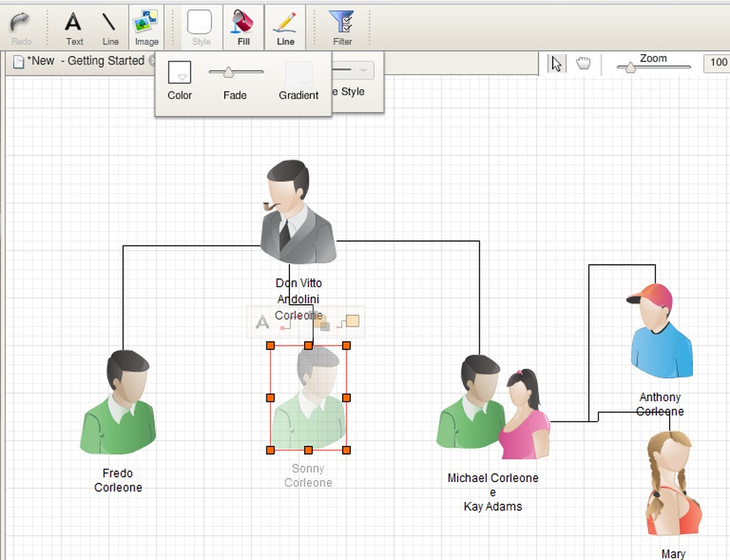Open the Style toolbar button
This screenshot has height=560, width=730.
tap(200, 28)
